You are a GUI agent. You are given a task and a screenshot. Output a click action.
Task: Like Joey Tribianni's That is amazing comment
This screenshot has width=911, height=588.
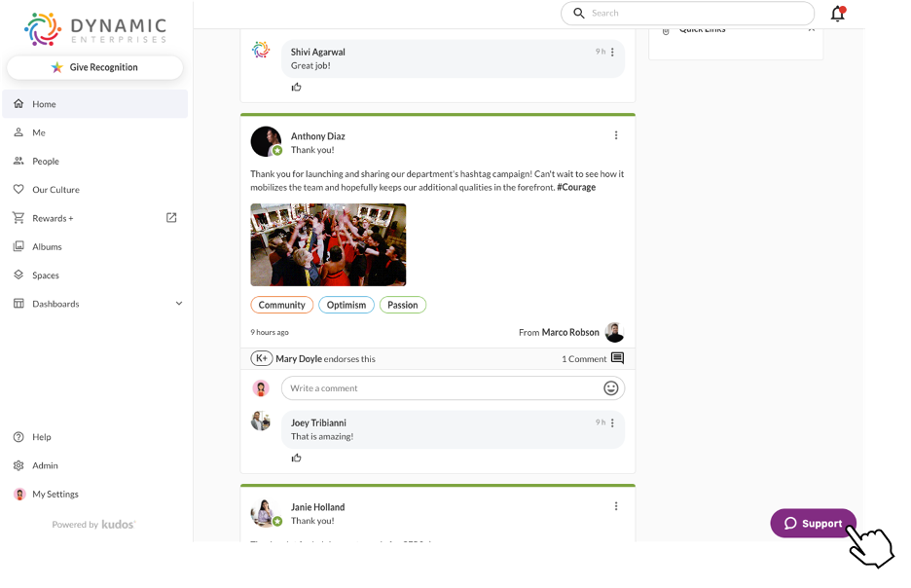click(296, 458)
